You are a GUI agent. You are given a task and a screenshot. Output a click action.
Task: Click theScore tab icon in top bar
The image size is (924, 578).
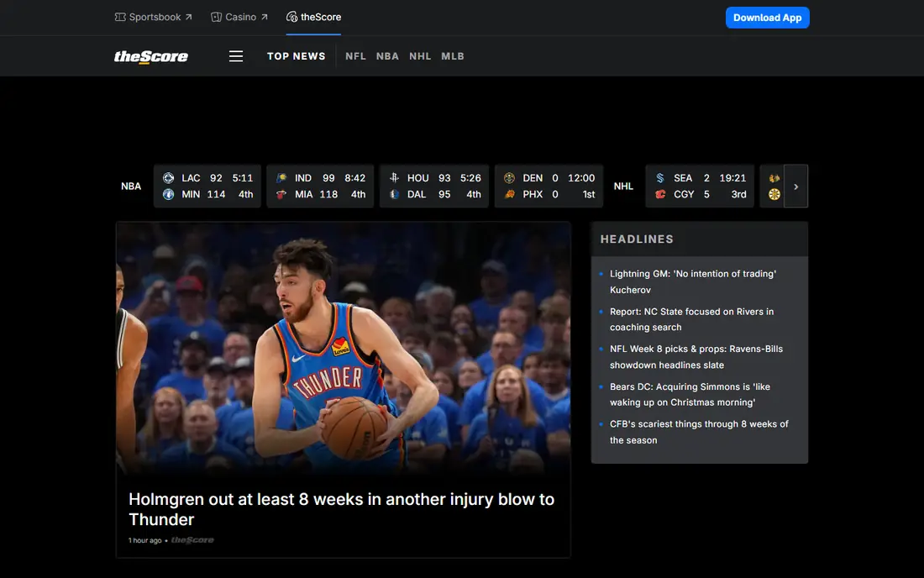291,17
